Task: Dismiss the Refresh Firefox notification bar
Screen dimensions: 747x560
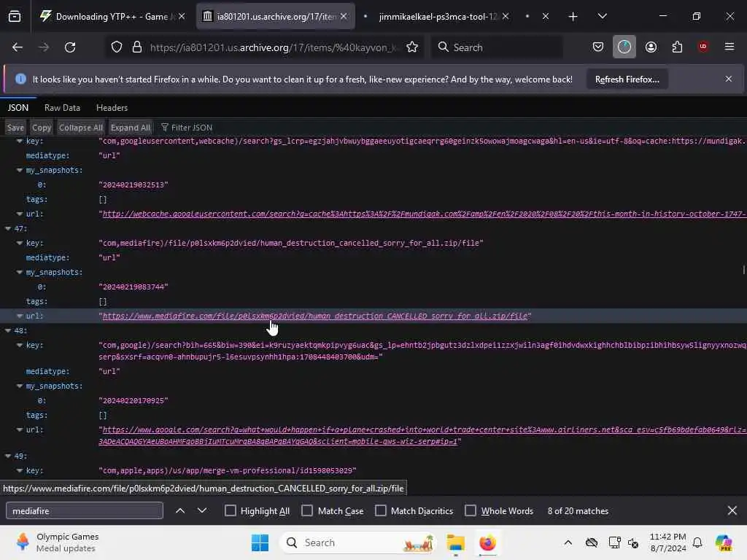Action: (729, 79)
